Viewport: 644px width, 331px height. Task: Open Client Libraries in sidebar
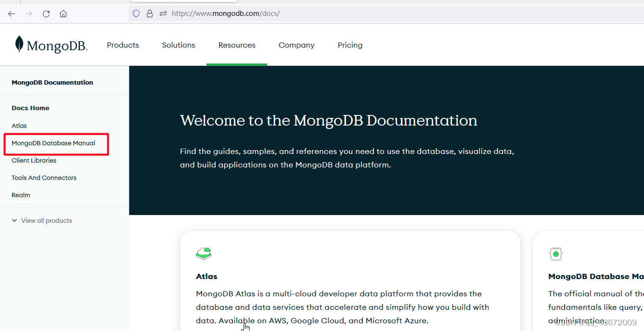[34, 160]
